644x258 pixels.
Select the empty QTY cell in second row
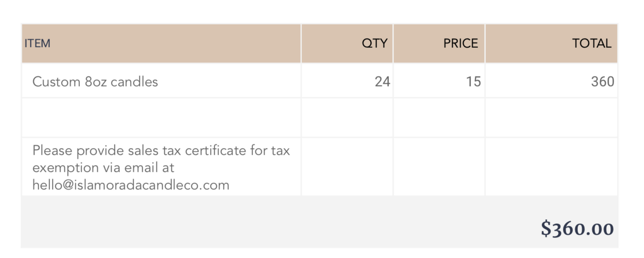(x=347, y=118)
